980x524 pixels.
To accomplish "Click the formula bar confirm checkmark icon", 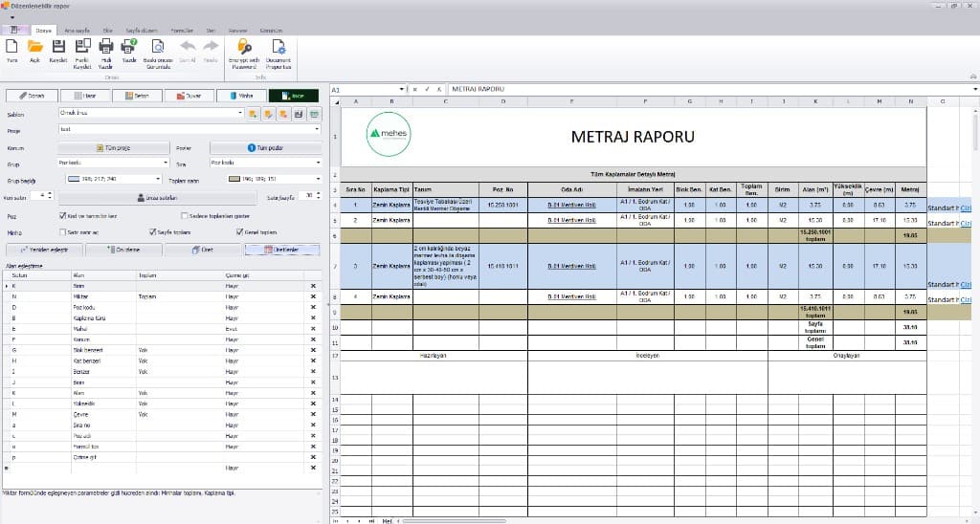I will (x=428, y=89).
